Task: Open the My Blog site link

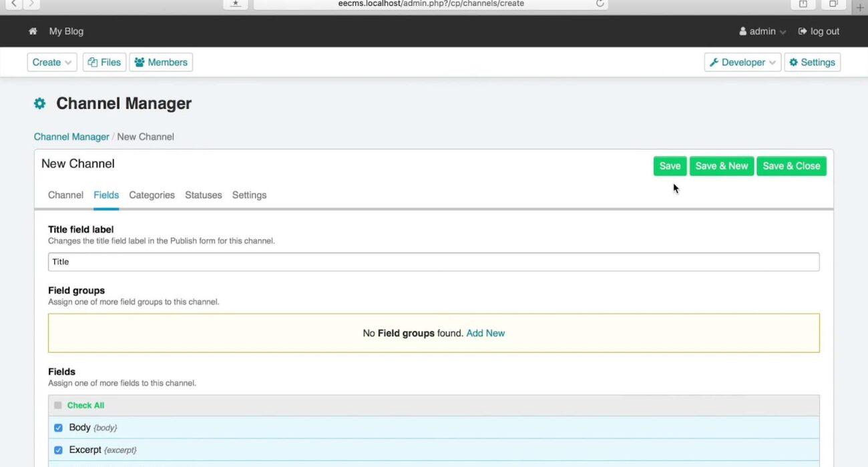Action: pos(66,31)
